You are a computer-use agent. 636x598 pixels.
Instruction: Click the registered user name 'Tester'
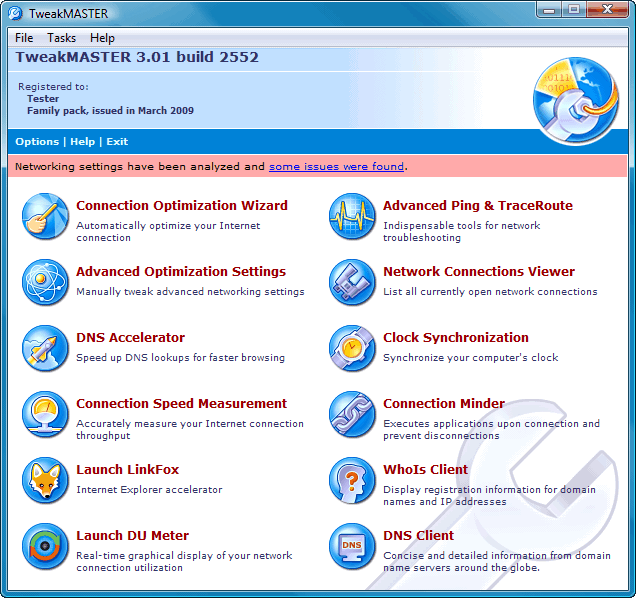click(43, 99)
